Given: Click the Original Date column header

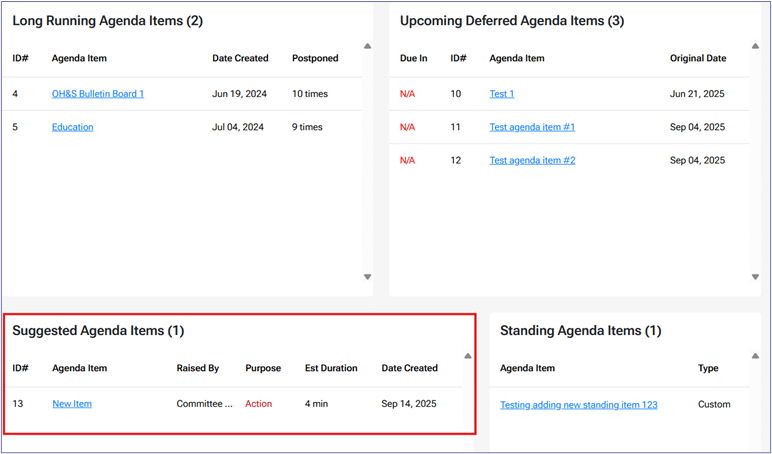Looking at the screenshot, I should click(698, 58).
